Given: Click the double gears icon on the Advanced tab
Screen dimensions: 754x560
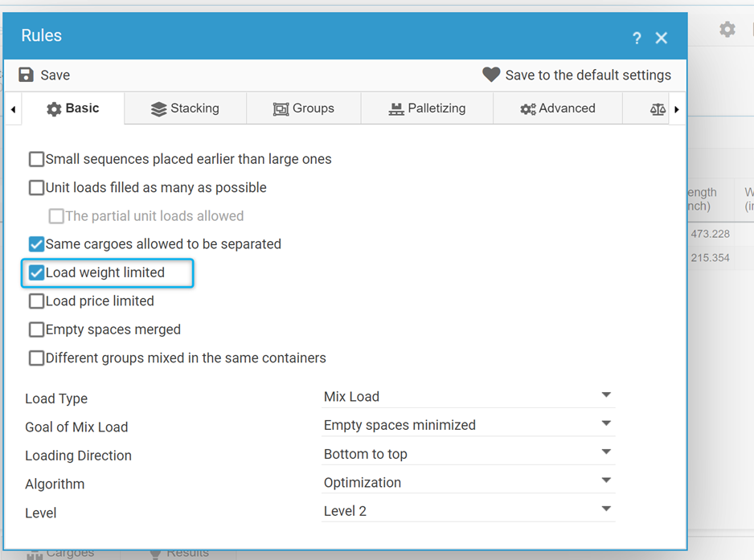Looking at the screenshot, I should (528, 109).
